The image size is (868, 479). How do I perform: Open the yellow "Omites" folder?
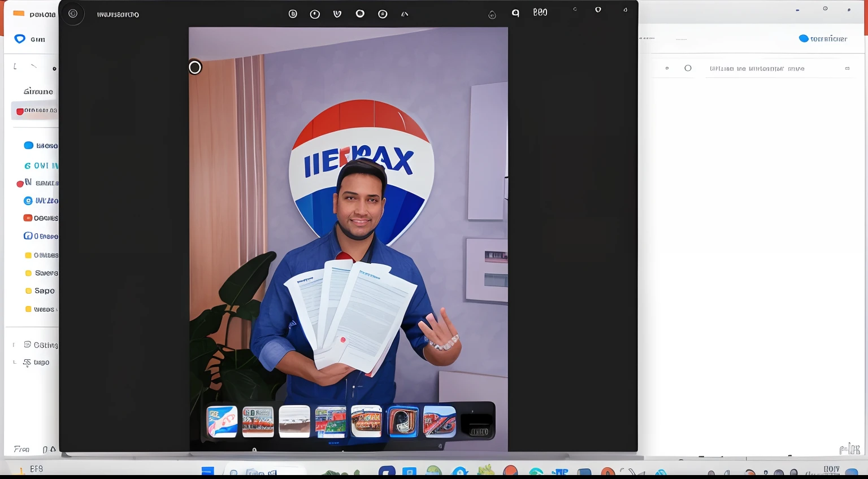[41, 255]
